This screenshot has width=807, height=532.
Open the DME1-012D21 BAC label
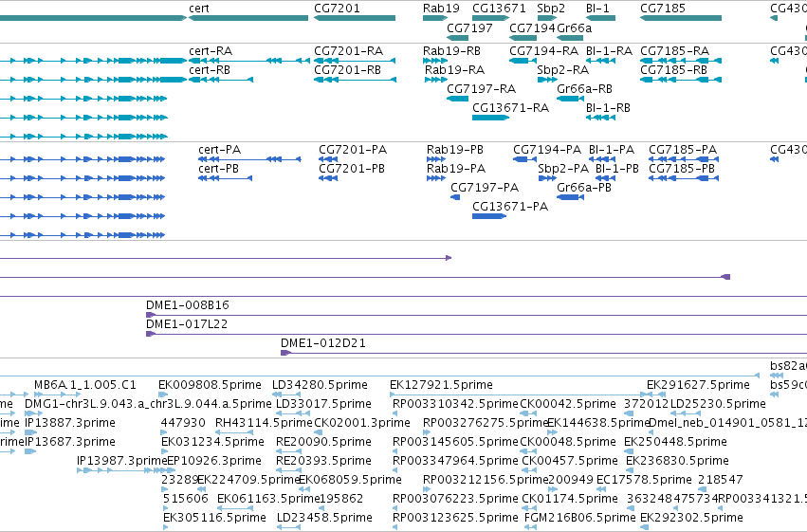coord(322,343)
